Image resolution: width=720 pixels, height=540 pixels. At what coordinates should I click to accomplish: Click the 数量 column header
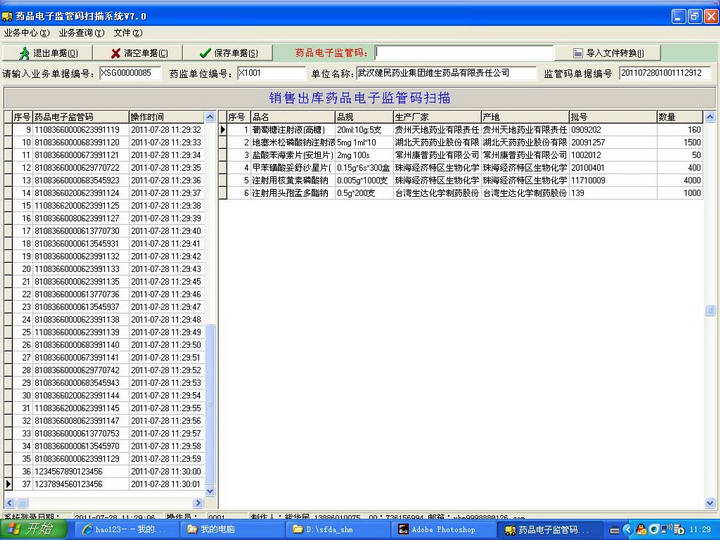pos(680,117)
